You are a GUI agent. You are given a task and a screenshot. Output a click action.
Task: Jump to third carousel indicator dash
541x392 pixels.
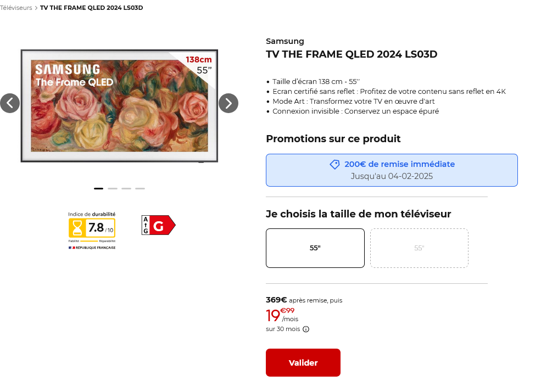click(126, 188)
